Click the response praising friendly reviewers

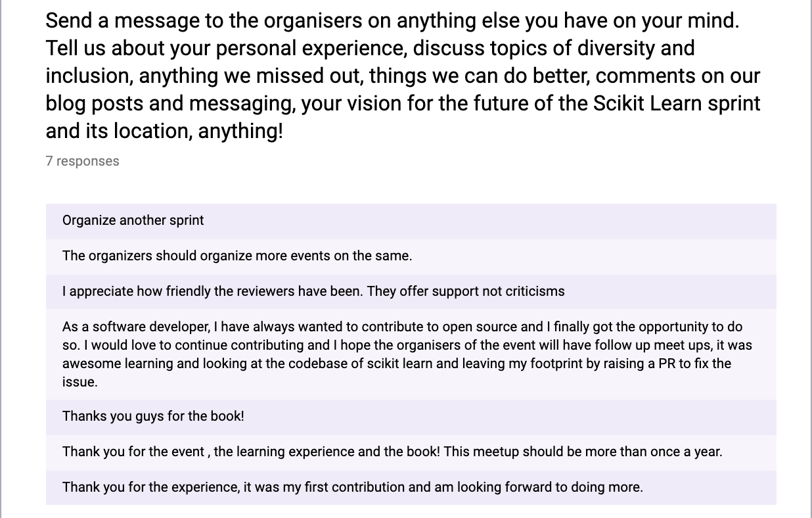[411, 292]
